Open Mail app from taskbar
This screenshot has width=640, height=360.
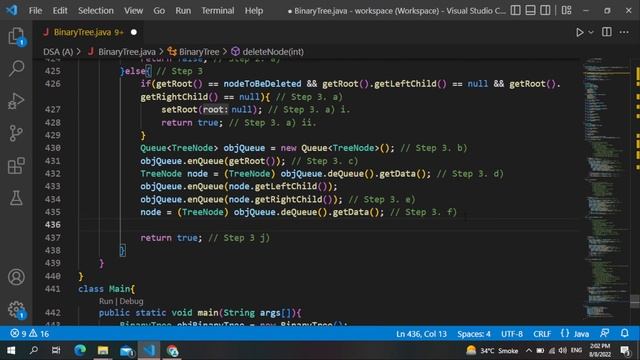(127, 350)
